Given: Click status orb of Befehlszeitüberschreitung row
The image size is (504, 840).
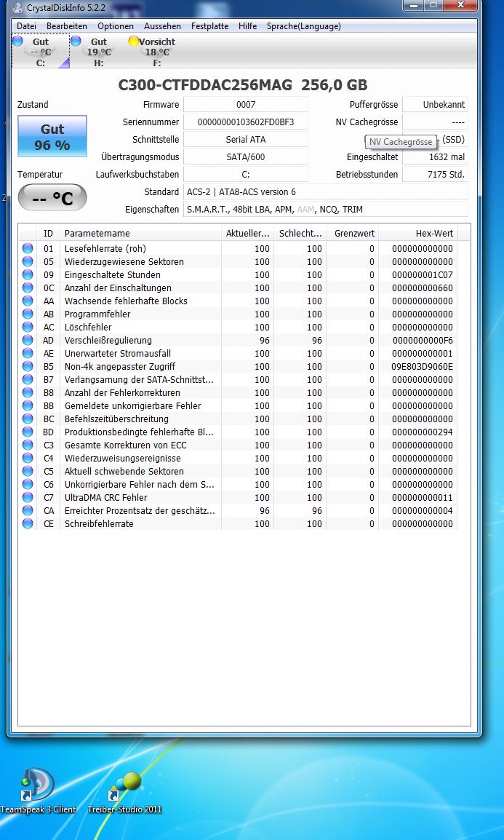Looking at the screenshot, I should pos(28,419).
